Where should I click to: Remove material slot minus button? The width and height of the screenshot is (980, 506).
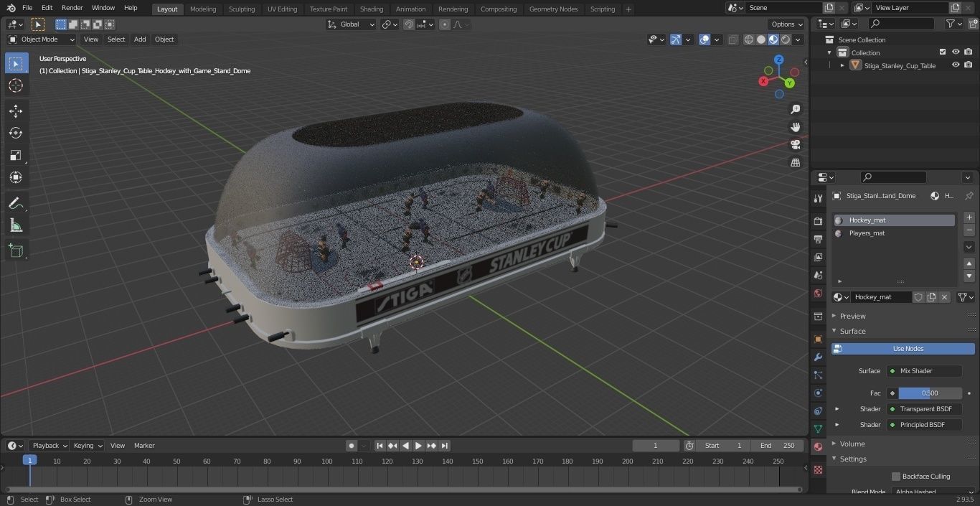pyautogui.click(x=969, y=230)
